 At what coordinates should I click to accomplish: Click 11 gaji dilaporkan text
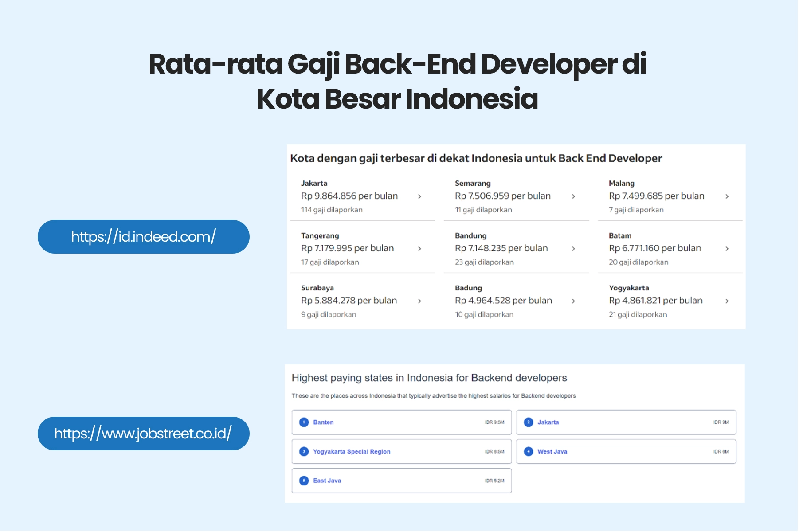coord(483,210)
